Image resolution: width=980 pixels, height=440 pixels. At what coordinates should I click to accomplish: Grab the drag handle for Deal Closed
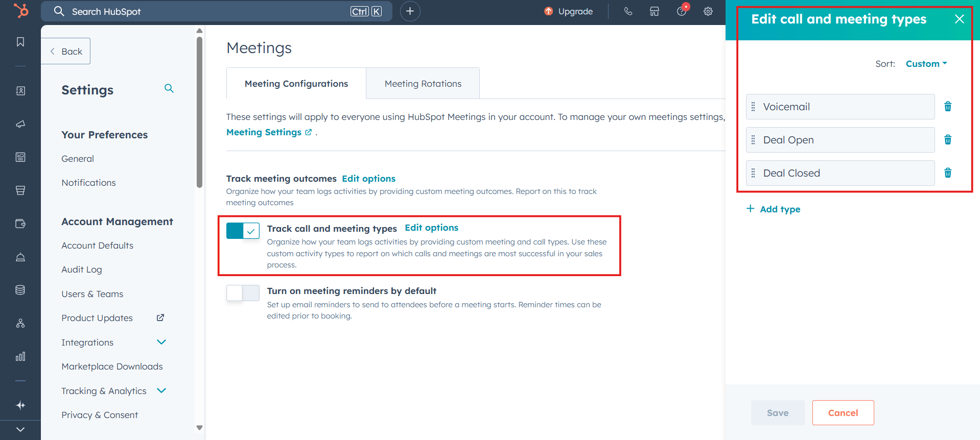coord(753,173)
